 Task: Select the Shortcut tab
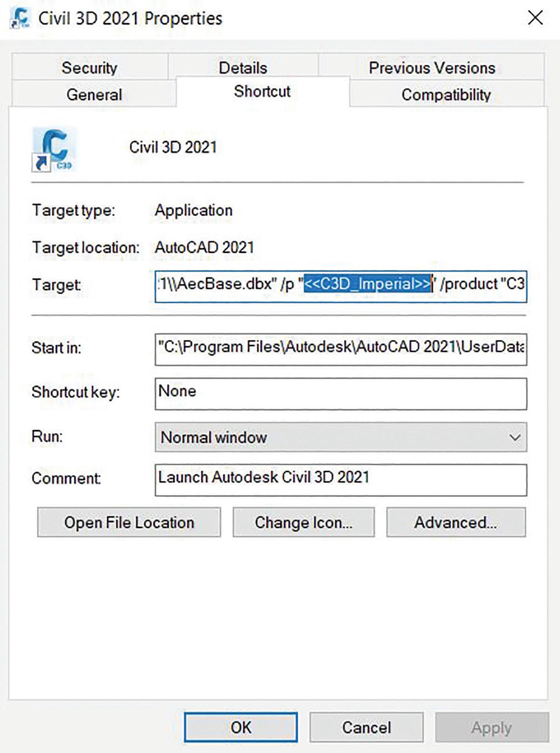[262, 91]
